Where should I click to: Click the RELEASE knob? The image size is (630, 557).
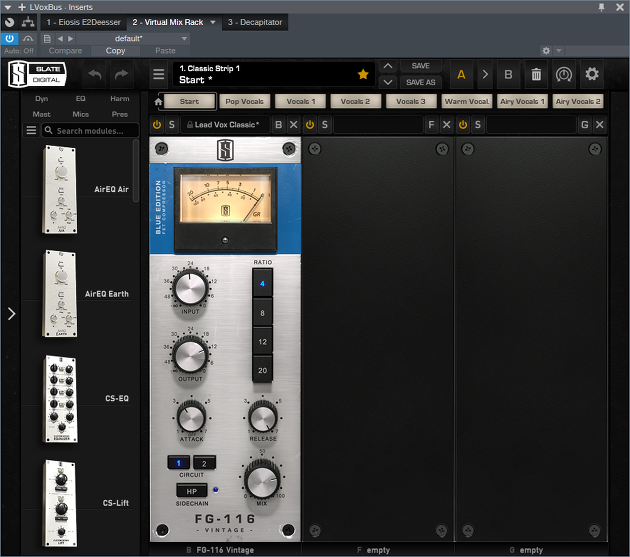tap(263, 417)
